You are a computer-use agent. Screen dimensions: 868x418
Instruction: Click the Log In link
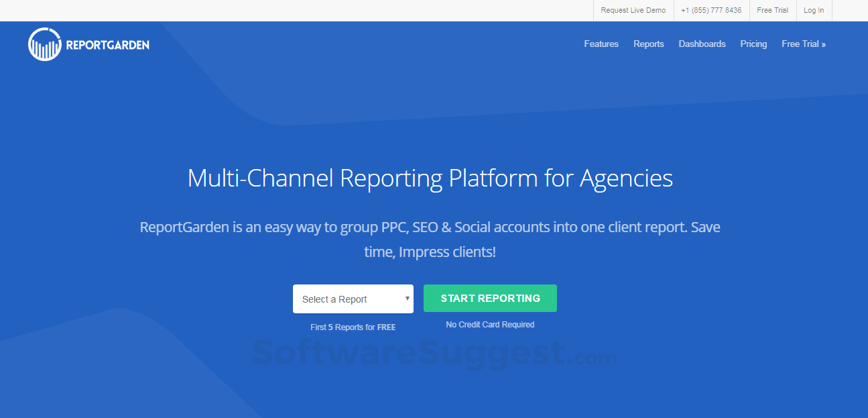click(814, 10)
